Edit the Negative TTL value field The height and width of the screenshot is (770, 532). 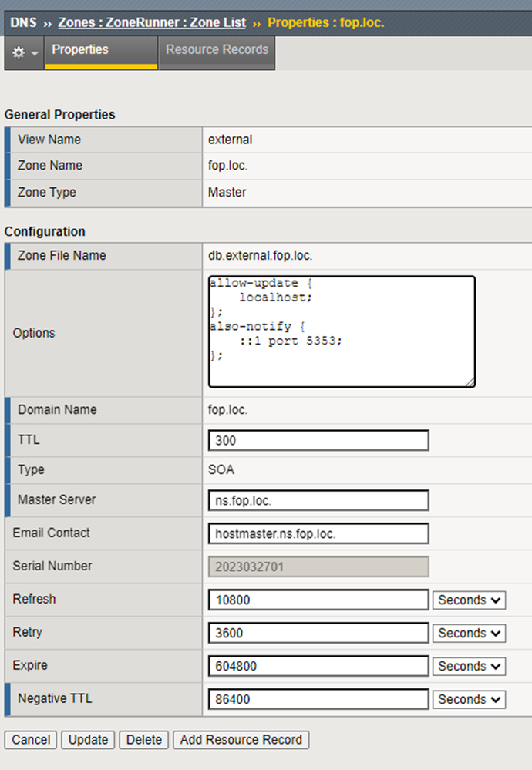[x=318, y=699]
